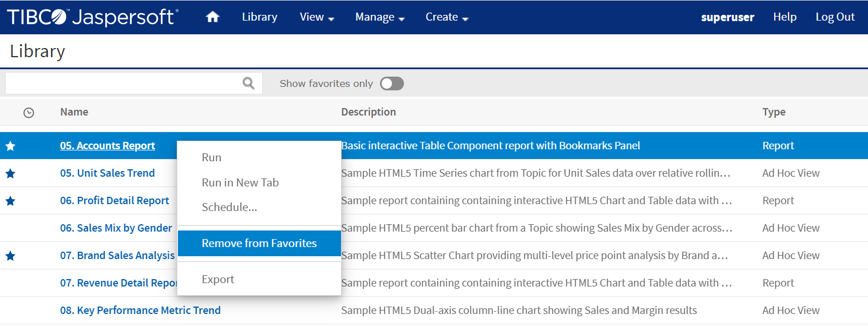Click the search magnifier icon
Viewport: 868px width, 326px height.
248,84
